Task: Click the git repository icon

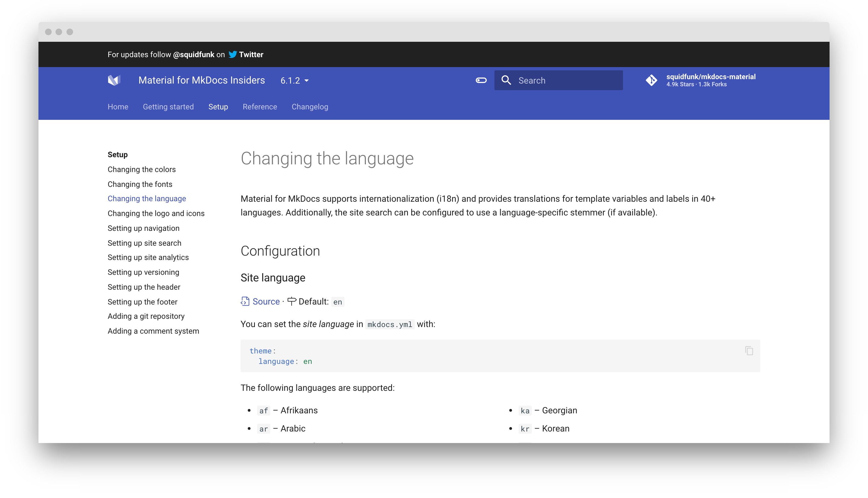Action: click(651, 80)
